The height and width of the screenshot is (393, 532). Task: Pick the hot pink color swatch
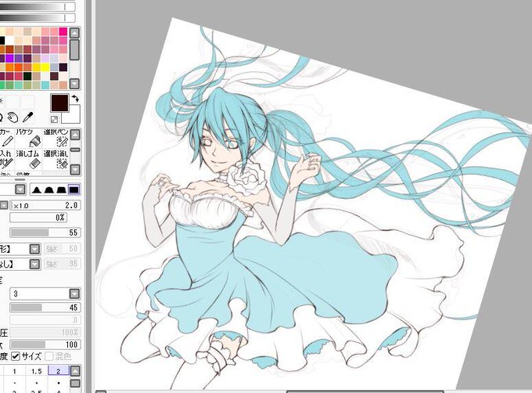[63, 31]
